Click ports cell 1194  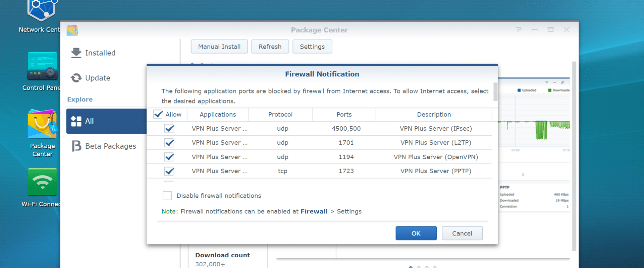tap(346, 157)
